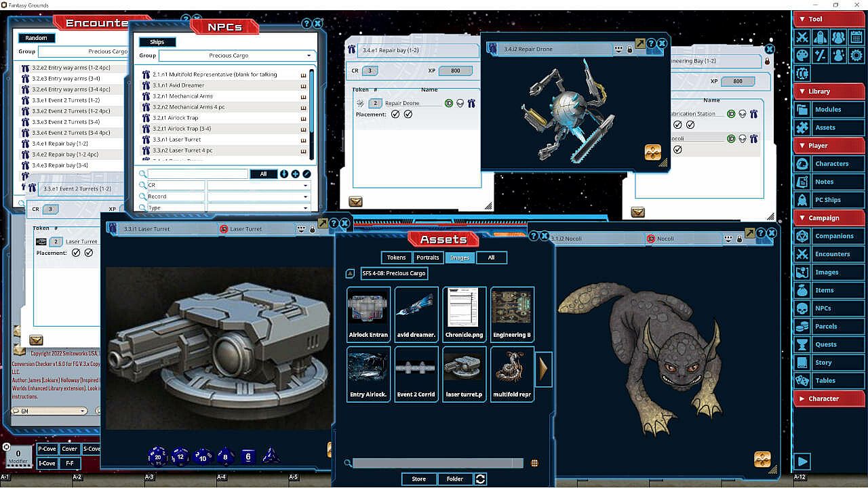The height and width of the screenshot is (488, 868).
Task: Roll the d20 die
Action: pyautogui.click(x=158, y=457)
